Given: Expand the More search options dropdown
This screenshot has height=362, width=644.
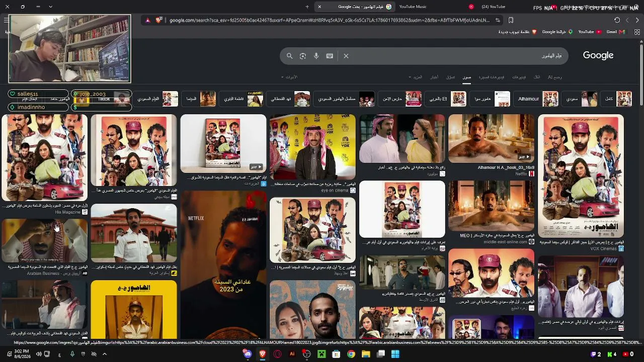Looking at the screenshot, I should pyautogui.click(x=416, y=77).
